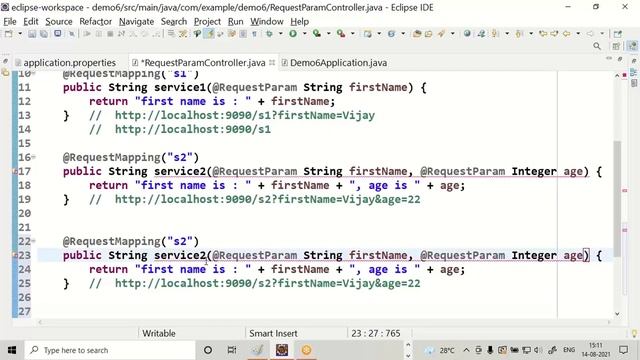This screenshot has width=640, height=360.
Task: Click the Search flashlight toolbar icon
Action: point(441,34)
